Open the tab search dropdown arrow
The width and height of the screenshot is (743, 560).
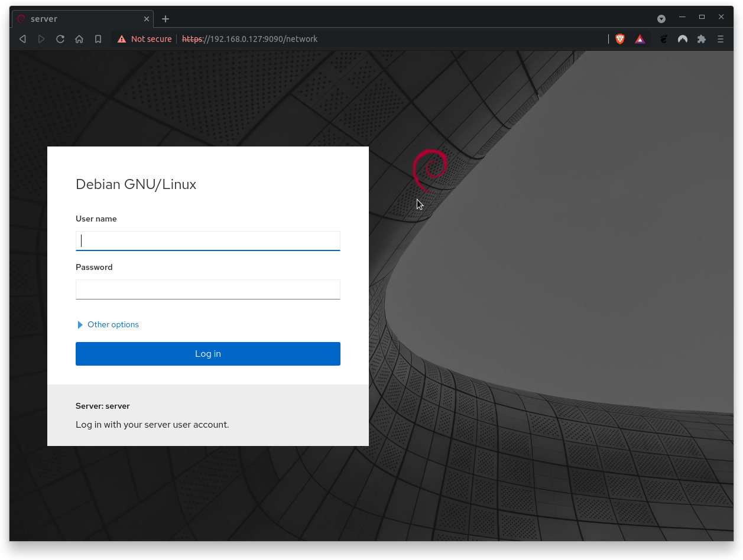(661, 19)
